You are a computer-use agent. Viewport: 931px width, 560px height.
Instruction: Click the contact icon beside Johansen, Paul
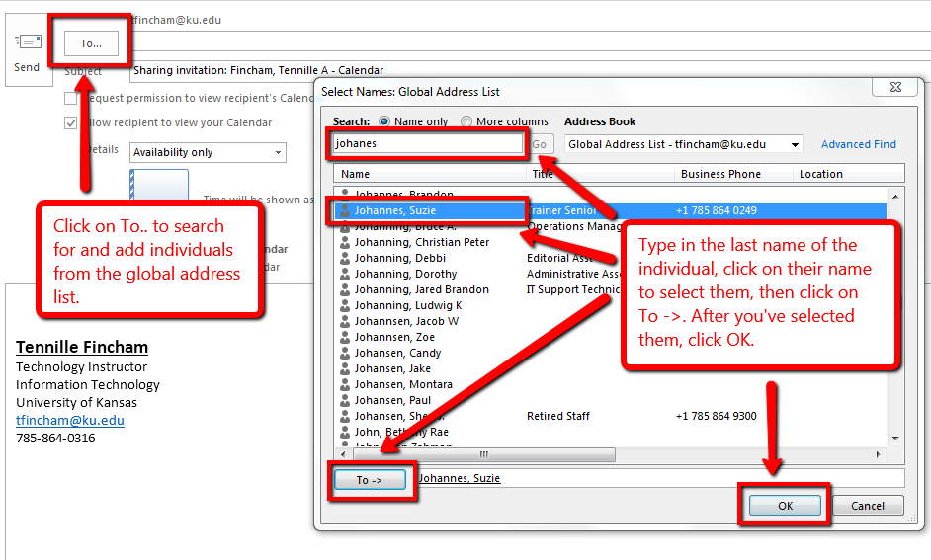345,400
